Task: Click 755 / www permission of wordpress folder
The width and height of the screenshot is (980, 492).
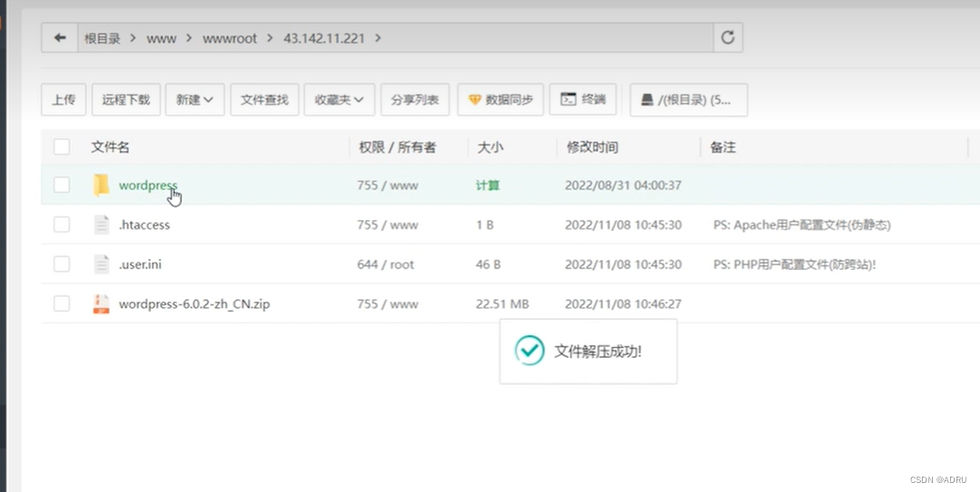Action: click(388, 186)
